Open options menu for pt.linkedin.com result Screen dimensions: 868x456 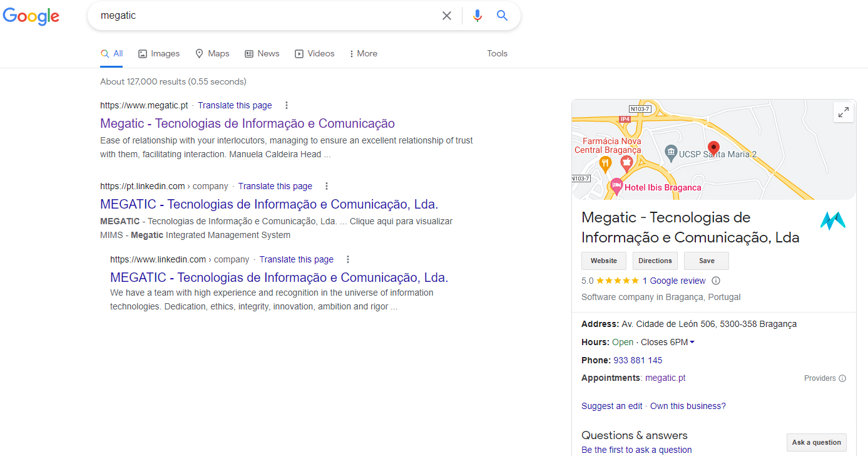327,186
